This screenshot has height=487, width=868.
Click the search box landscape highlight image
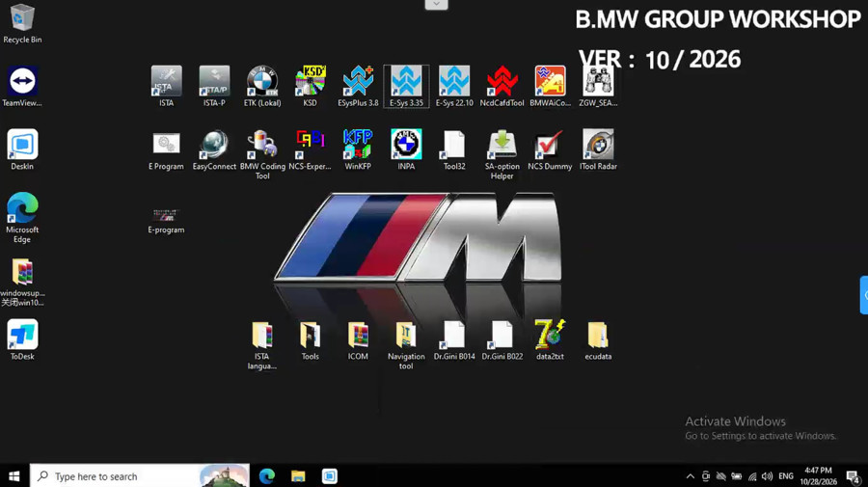pyautogui.click(x=224, y=476)
